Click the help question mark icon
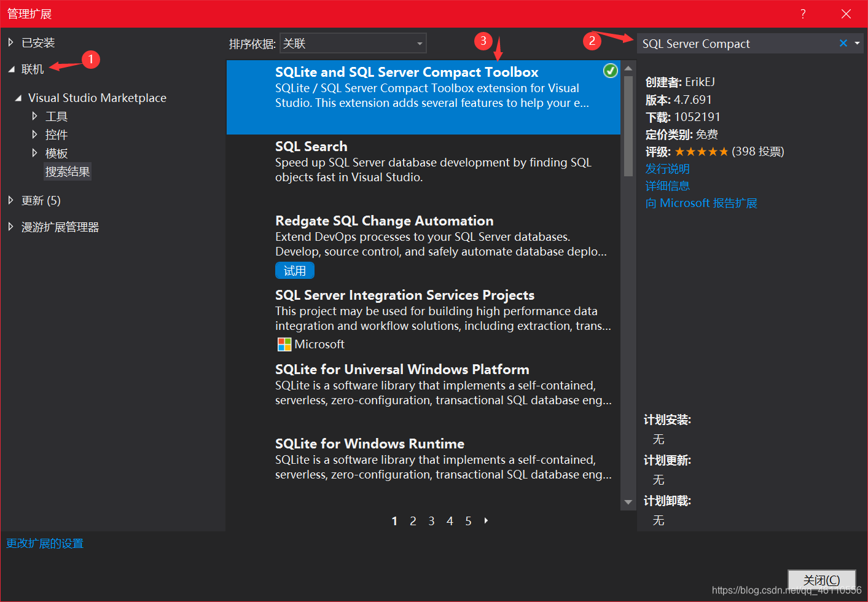The image size is (868, 602). [x=803, y=14]
